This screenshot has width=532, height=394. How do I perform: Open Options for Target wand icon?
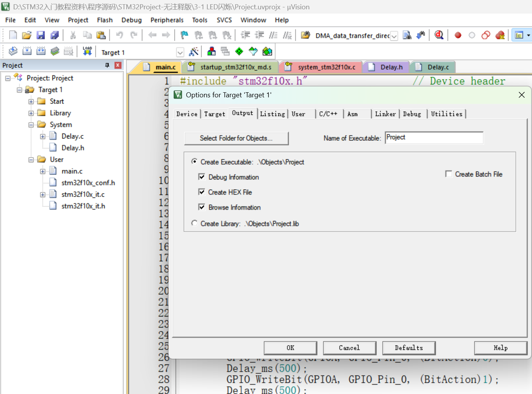(x=193, y=51)
